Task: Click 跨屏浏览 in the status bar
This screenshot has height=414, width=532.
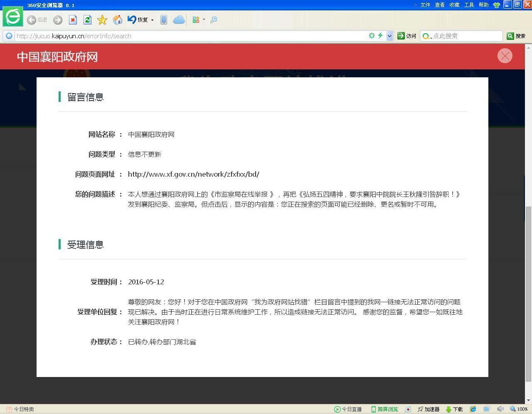Action: (384, 409)
